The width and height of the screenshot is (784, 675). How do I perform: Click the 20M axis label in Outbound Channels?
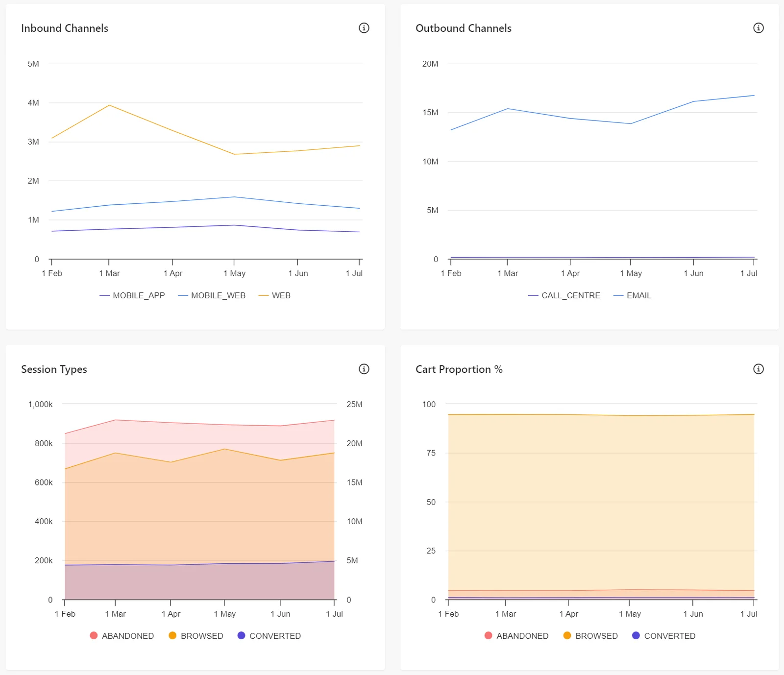[x=430, y=64]
